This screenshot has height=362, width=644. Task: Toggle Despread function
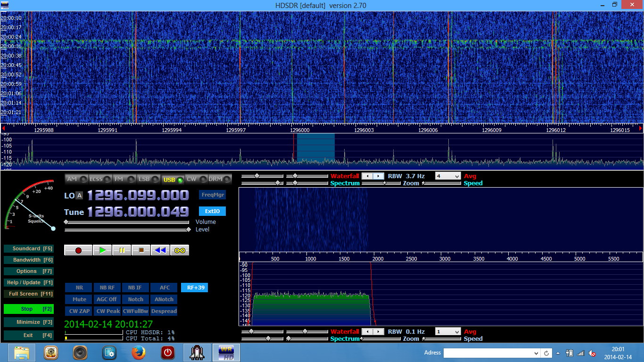[164, 311]
